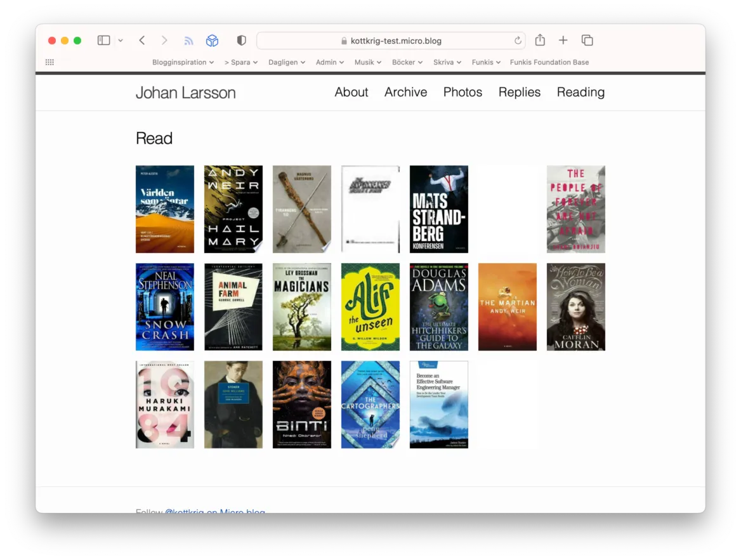The image size is (741, 560).
Task: Open the Replies page
Action: click(x=520, y=92)
